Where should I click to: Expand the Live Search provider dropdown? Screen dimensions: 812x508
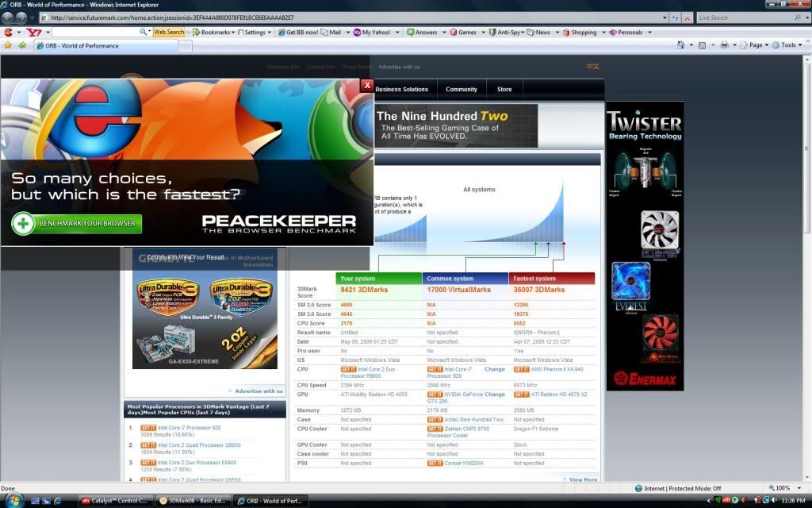point(806,17)
